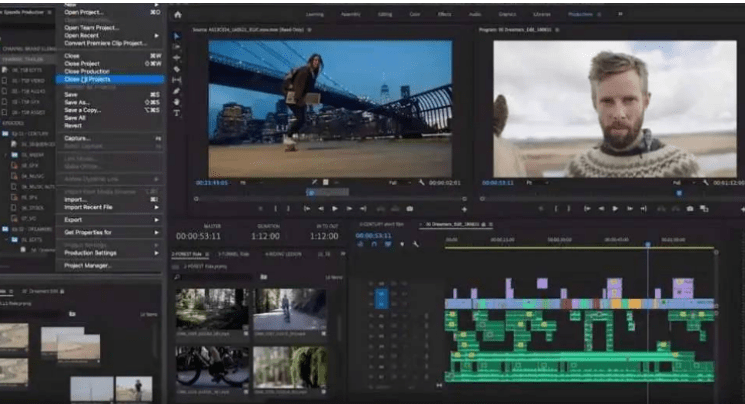Open Program monitor zoom Fit dropdown
The image size is (745, 404).
coord(535,183)
